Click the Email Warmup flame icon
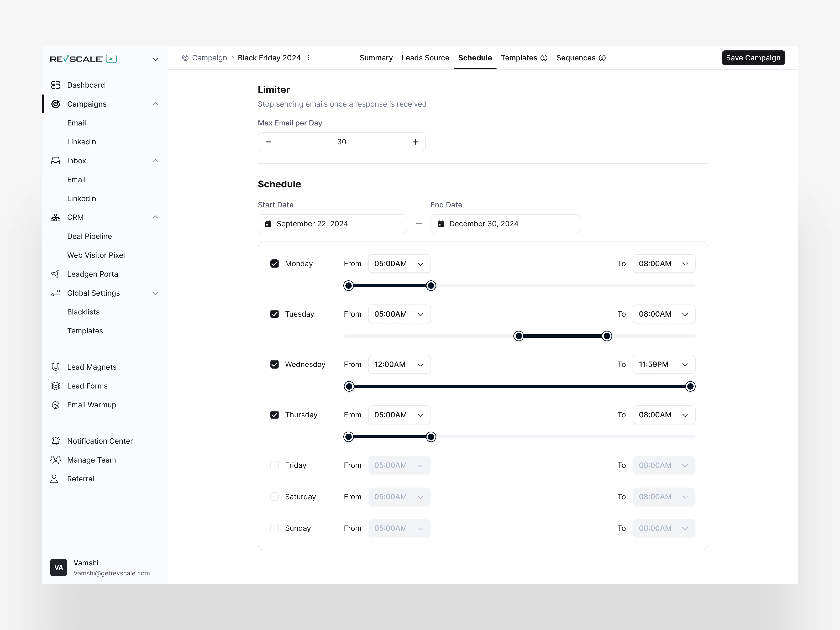The height and width of the screenshot is (630, 840). (x=56, y=405)
